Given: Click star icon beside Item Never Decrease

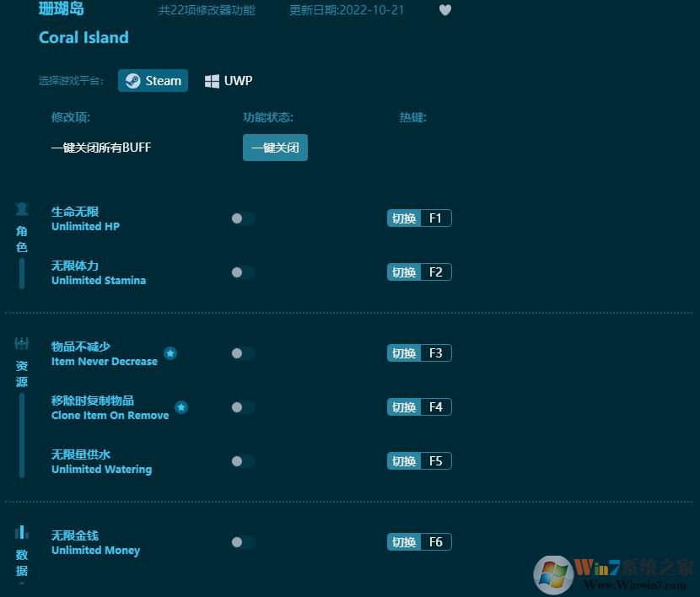Looking at the screenshot, I should coord(170,353).
